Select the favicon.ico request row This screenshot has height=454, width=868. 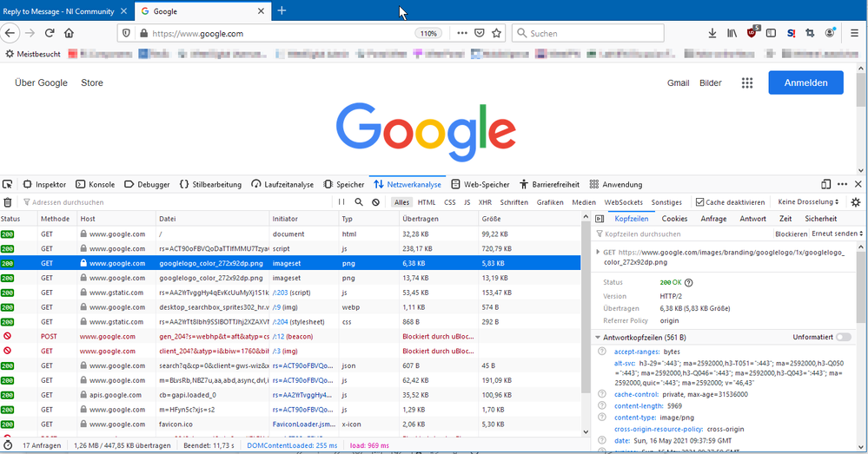290,424
